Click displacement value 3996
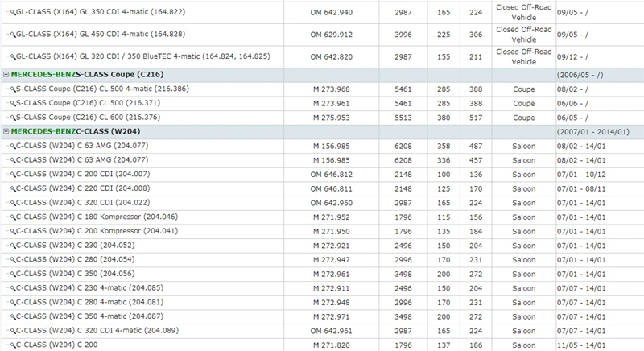Viewport: 644px width, 351px height. coord(403,35)
